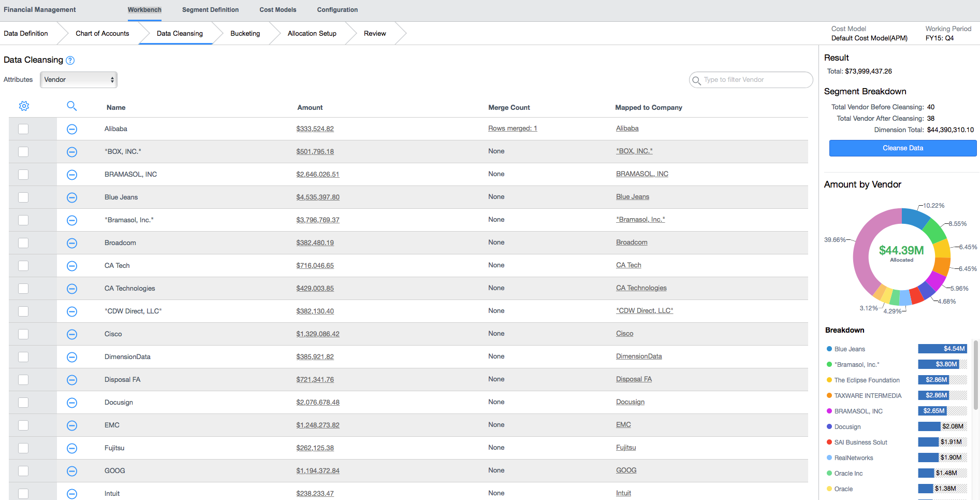Image resolution: width=980 pixels, height=500 pixels.
Task: Open the Cost Models tab
Action: 278,10
